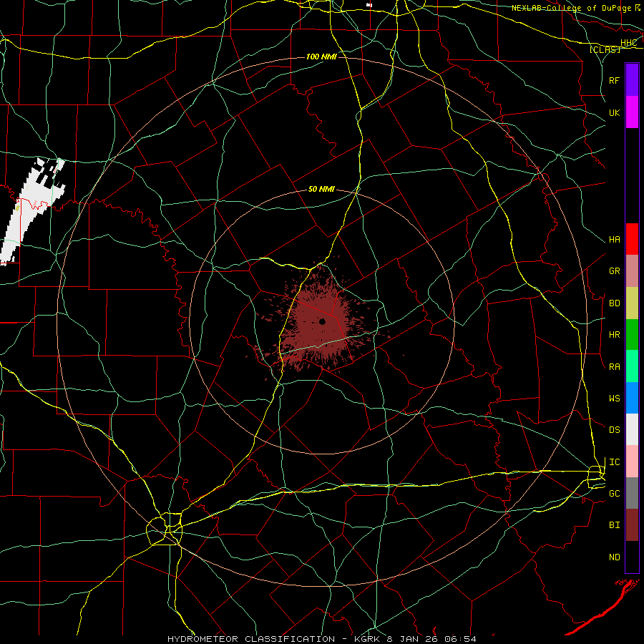Image resolution: width=644 pixels, height=644 pixels.
Task: Click the IC legend label
Action: tap(615, 462)
